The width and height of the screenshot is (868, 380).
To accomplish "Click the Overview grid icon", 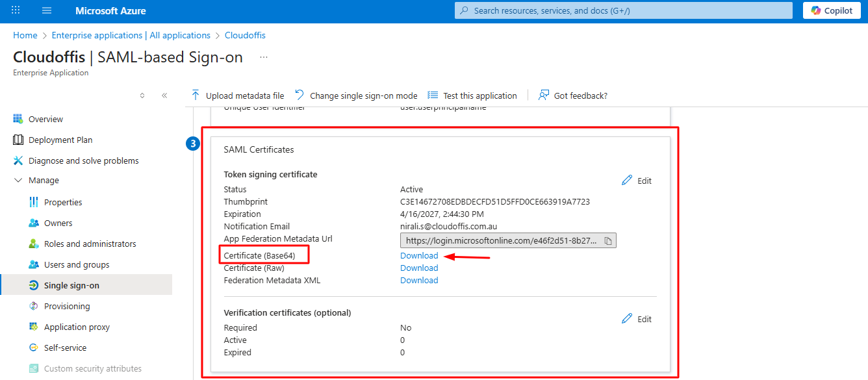I will click(18, 119).
